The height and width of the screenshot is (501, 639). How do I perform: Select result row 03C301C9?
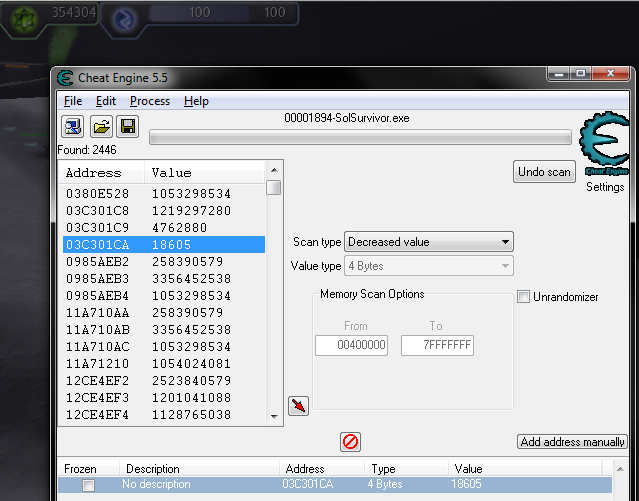click(163, 227)
